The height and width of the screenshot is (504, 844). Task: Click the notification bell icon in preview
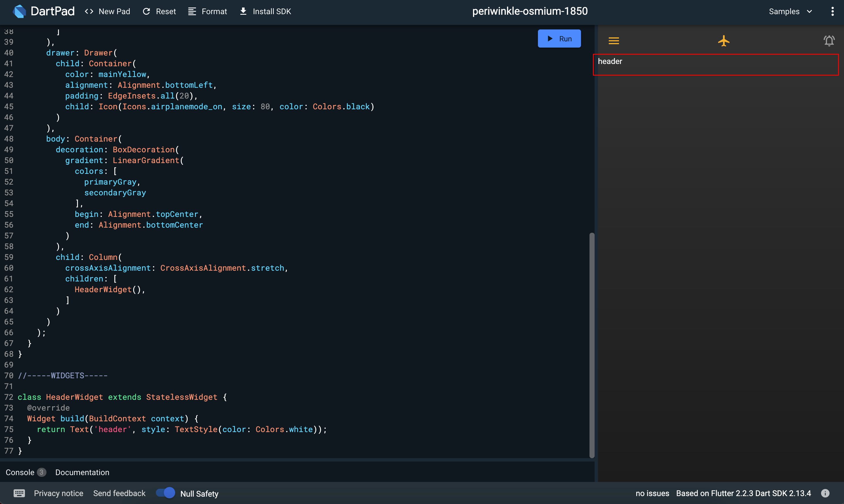point(829,40)
